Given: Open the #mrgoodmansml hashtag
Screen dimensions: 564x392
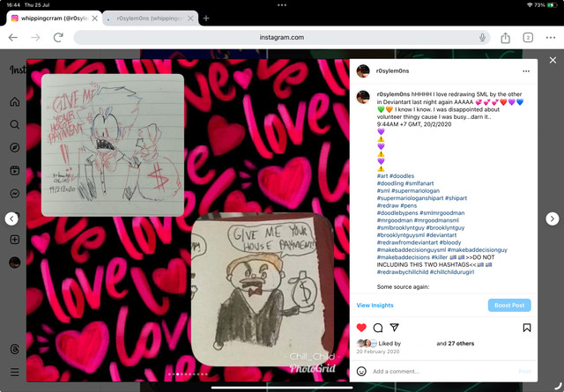Looking at the screenshot, I should 436,220.
